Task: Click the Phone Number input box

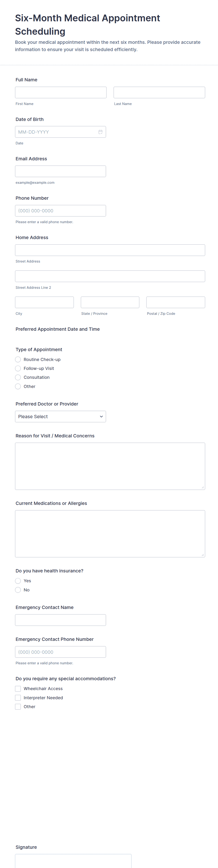Action: pos(61,210)
